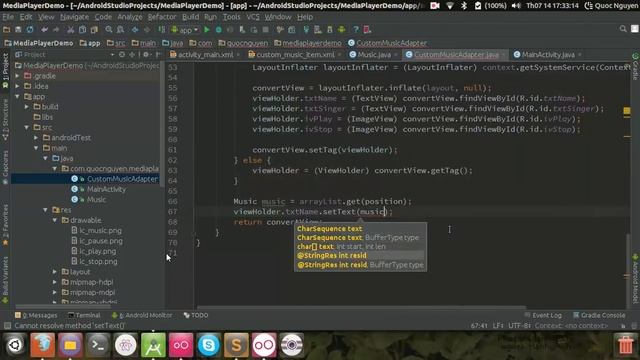This screenshot has height=360, width=640.
Task: Open the Android Model side panel
Action: click(x=635, y=278)
